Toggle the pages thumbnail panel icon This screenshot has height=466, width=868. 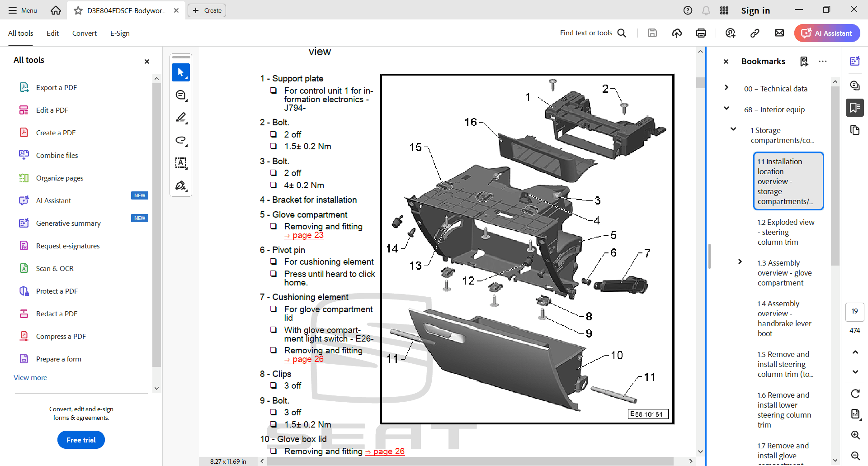tap(854, 130)
